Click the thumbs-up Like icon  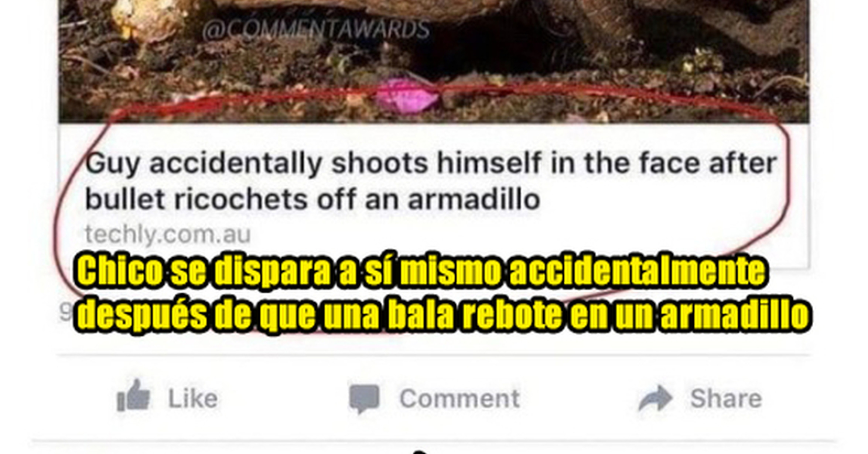tap(133, 396)
